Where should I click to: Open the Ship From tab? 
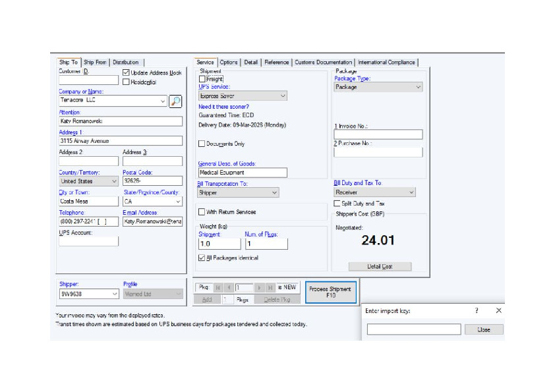pyautogui.click(x=95, y=63)
